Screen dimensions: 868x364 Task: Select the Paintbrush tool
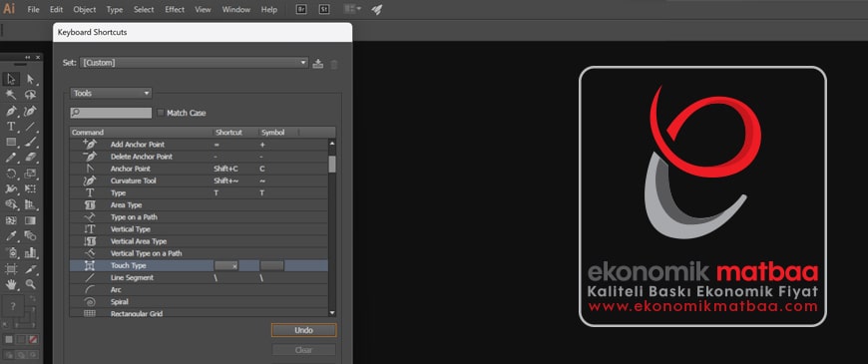pos(31,143)
